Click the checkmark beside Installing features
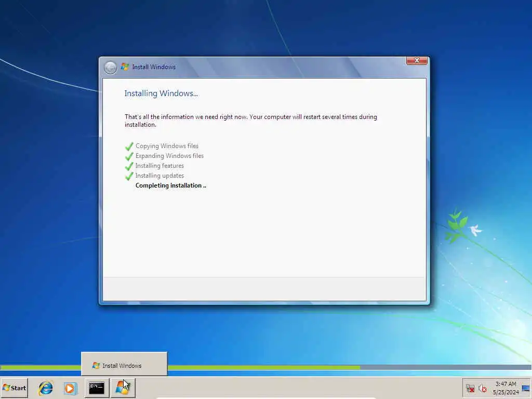532x399 pixels. (129, 166)
